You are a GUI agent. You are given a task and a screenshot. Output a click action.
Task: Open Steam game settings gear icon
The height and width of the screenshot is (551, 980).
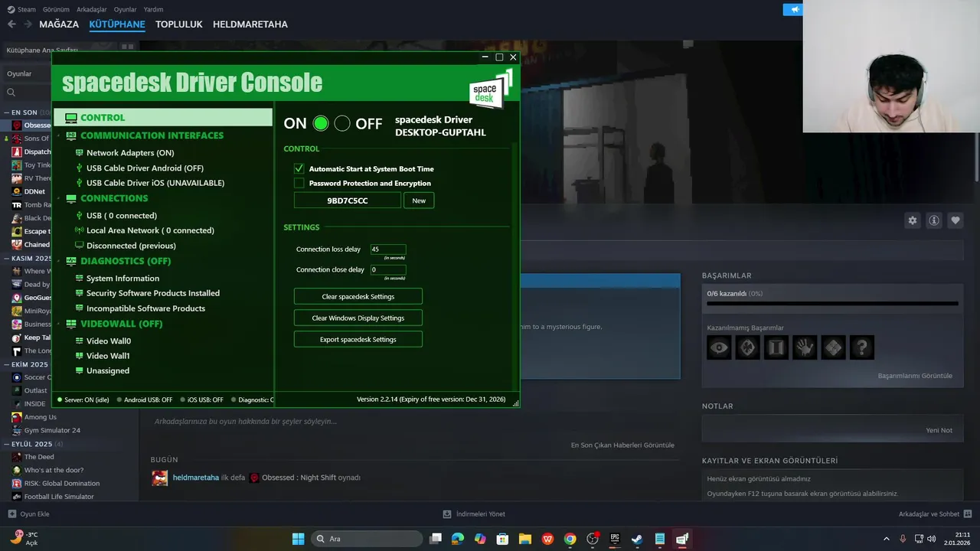point(913,220)
